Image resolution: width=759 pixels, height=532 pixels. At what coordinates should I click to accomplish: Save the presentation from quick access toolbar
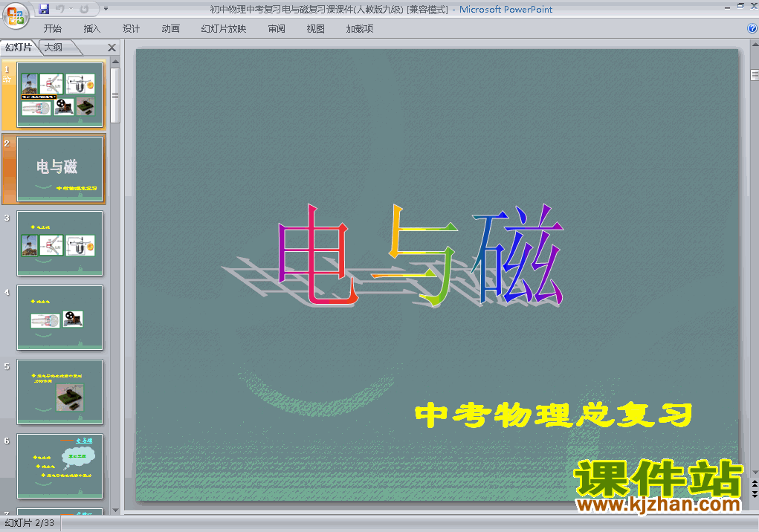click(x=44, y=9)
